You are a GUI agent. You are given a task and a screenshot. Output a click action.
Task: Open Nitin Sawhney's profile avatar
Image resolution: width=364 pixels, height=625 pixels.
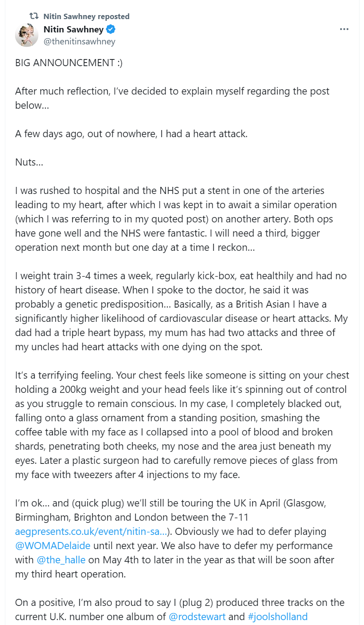(27, 35)
